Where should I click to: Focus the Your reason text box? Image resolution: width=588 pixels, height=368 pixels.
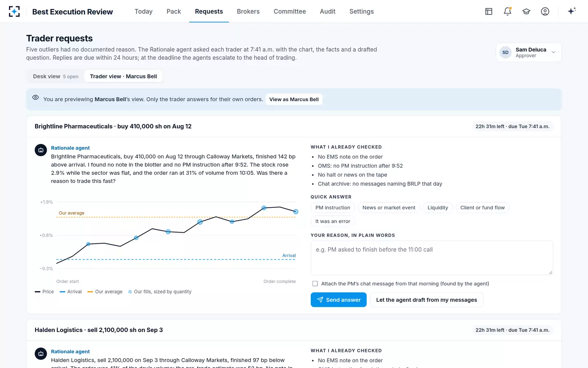click(x=432, y=258)
